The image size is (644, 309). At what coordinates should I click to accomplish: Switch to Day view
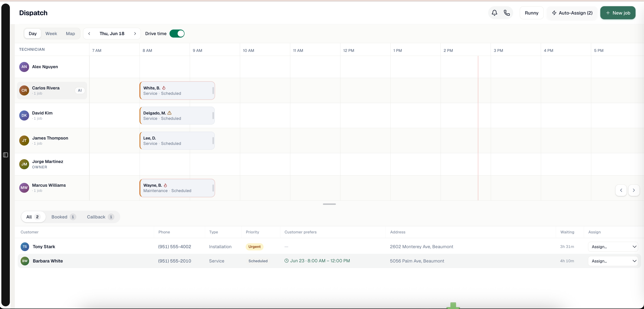click(32, 34)
